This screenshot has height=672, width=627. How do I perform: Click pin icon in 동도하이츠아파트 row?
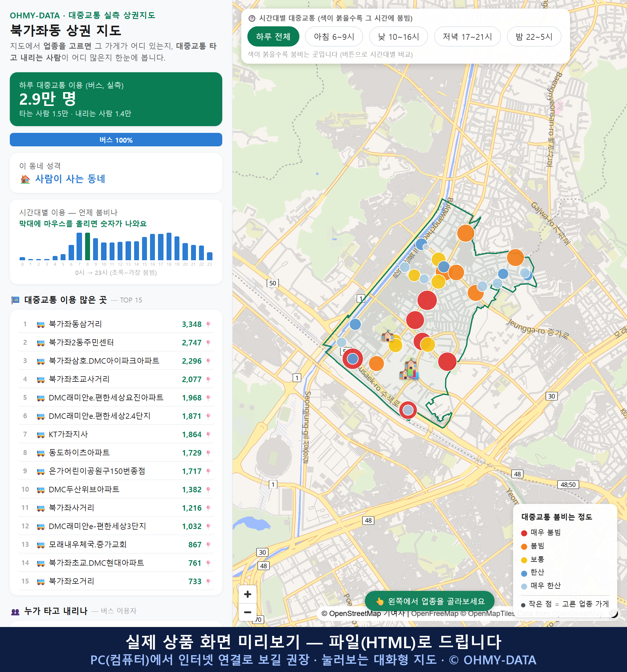[208, 452]
